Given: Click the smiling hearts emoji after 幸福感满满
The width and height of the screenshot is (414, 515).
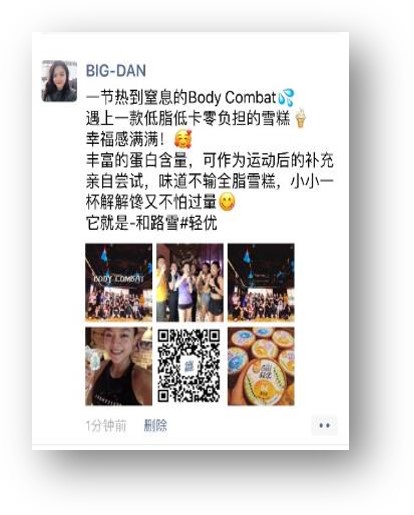Looking at the screenshot, I should click(183, 139).
